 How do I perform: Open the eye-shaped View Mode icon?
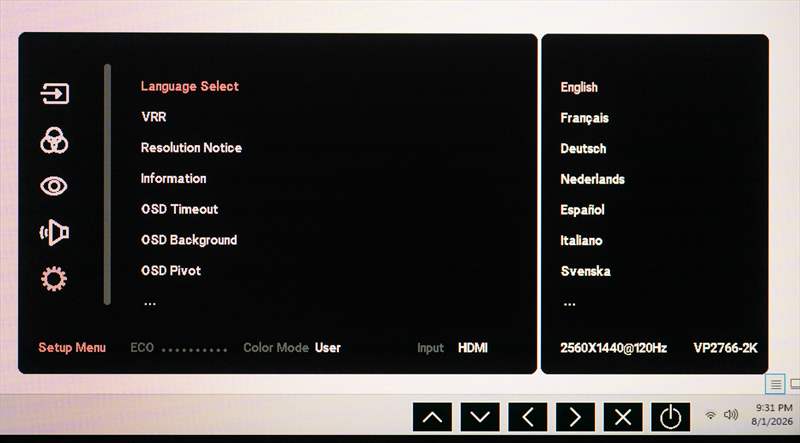tap(54, 186)
